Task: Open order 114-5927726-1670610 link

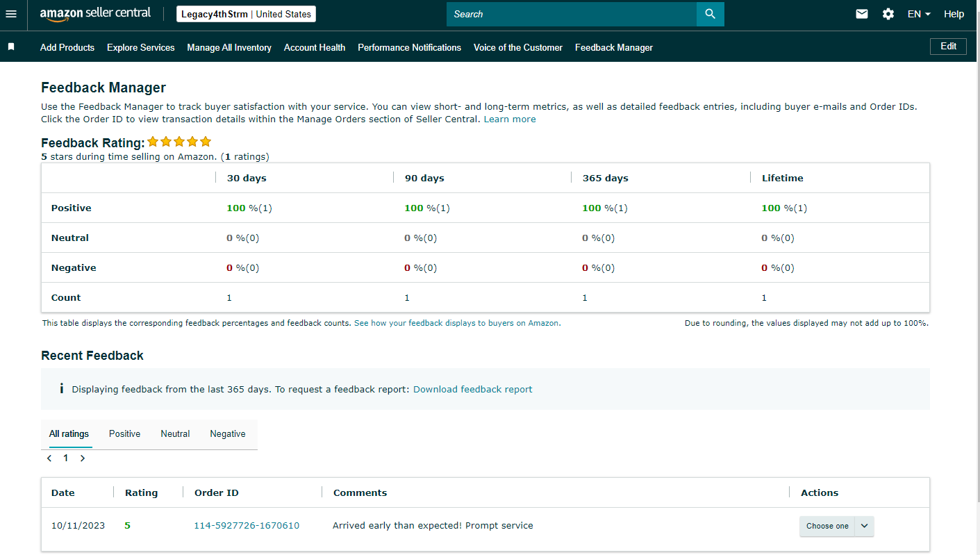Action: pyautogui.click(x=247, y=525)
